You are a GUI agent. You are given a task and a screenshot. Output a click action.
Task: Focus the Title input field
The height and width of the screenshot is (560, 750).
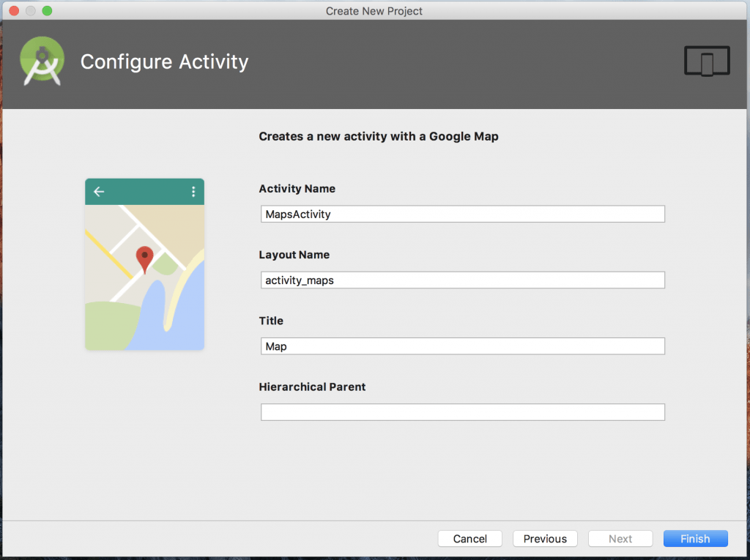(463, 346)
